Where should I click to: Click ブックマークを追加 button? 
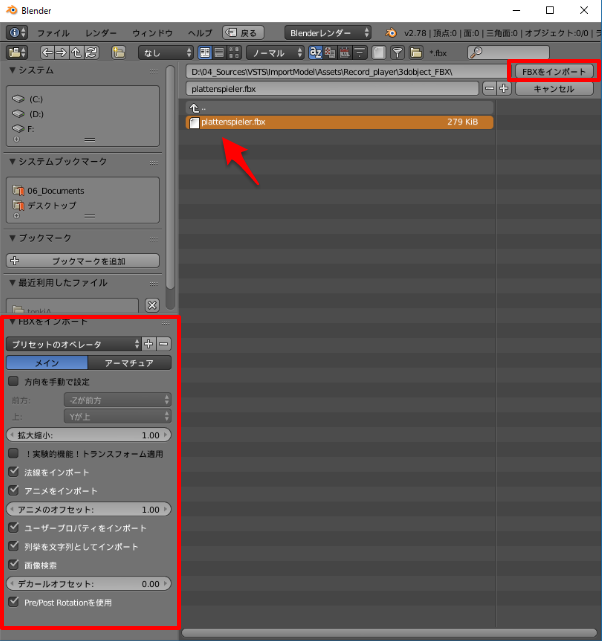83,261
